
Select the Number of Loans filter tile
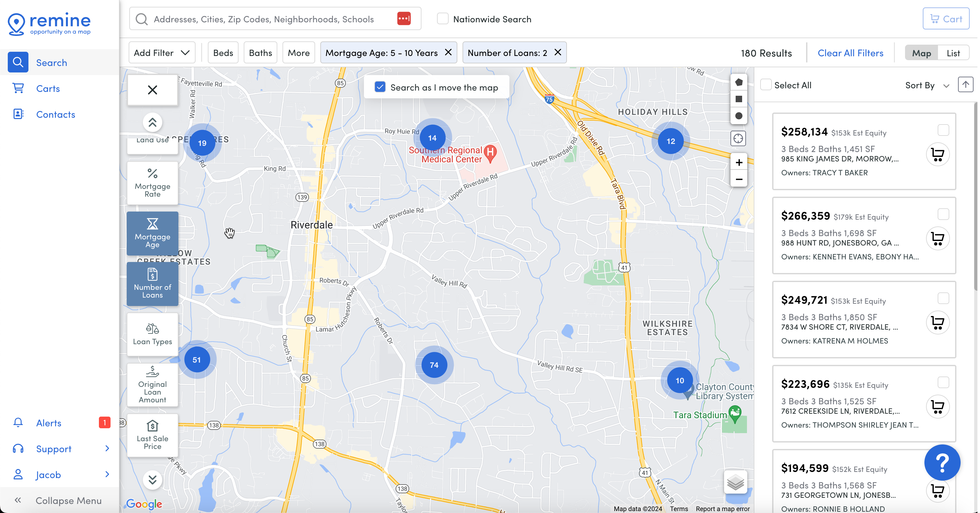click(153, 284)
